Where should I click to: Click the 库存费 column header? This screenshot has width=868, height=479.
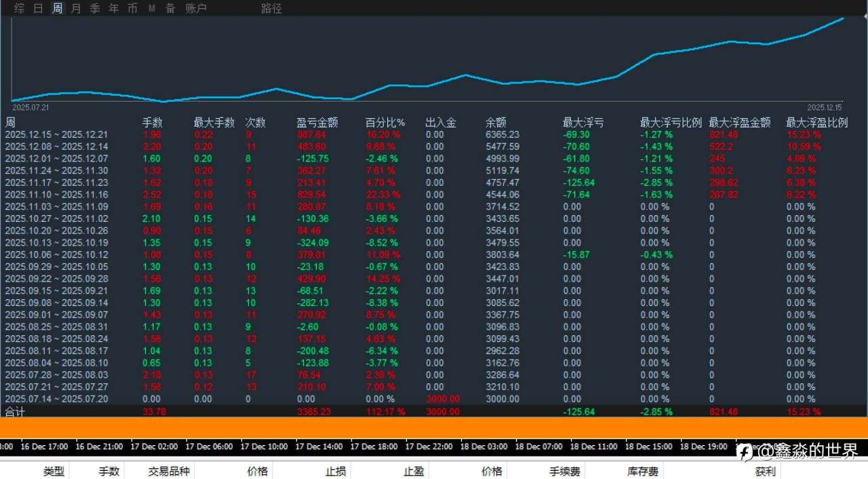tap(643, 472)
